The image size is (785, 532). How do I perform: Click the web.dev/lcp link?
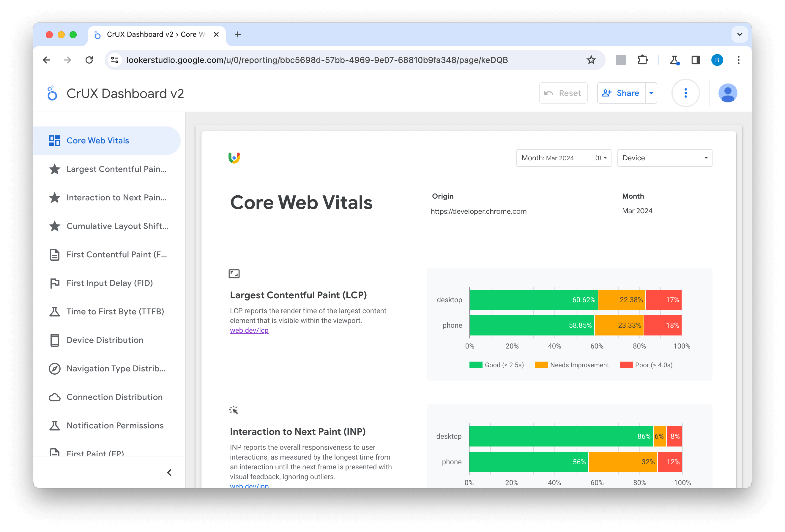pos(248,331)
